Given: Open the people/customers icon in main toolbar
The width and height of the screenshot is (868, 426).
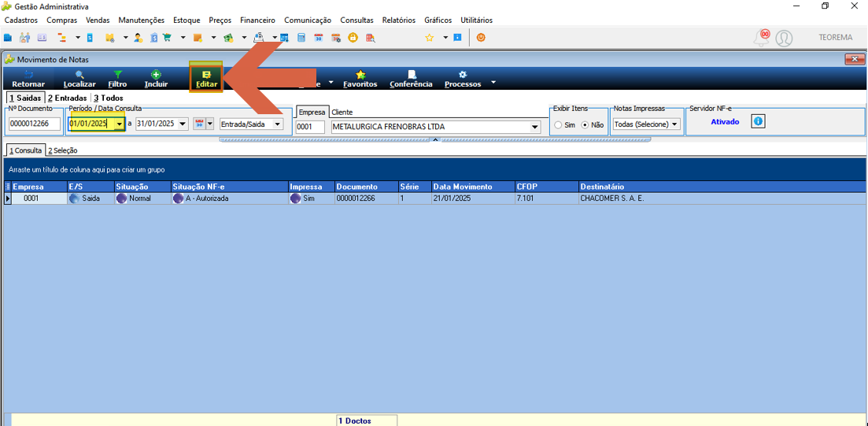Looking at the screenshot, I should (25, 38).
